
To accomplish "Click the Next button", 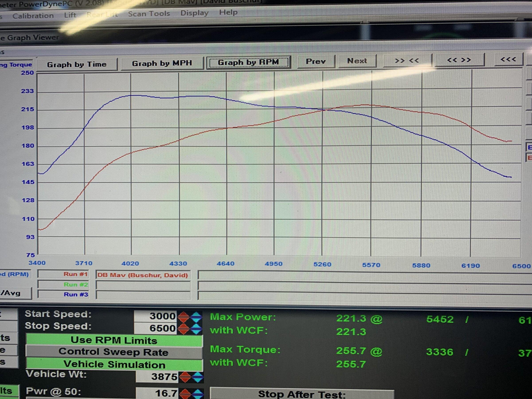I will tap(357, 61).
